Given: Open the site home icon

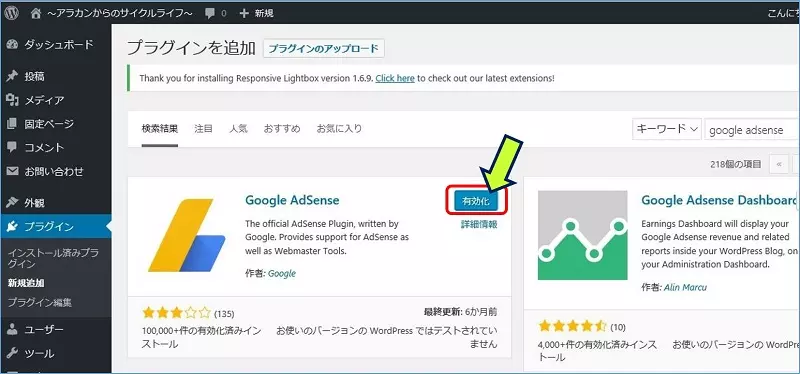Looking at the screenshot, I should pyautogui.click(x=35, y=14).
